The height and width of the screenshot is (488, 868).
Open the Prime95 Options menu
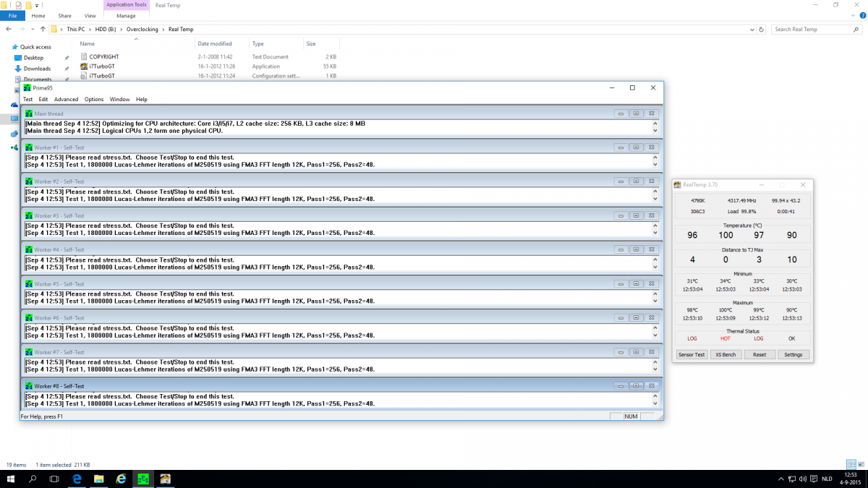click(x=94, y=99)
